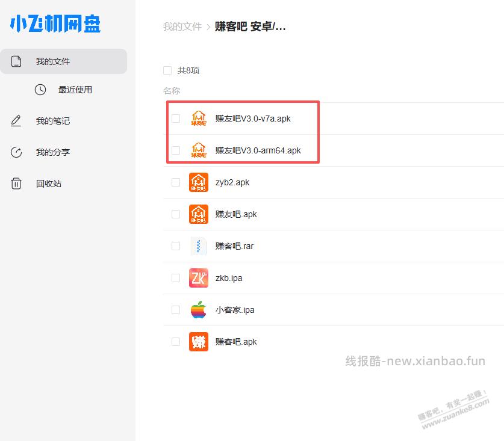Tick the checkbox for 小客家.ipa

point(176,310)
